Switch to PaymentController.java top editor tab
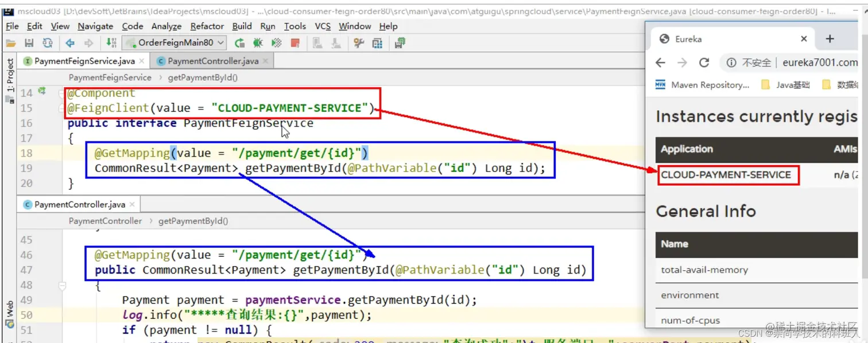This screenshot has height=343, width=868. pyautogui.click(x=213, y=61)
